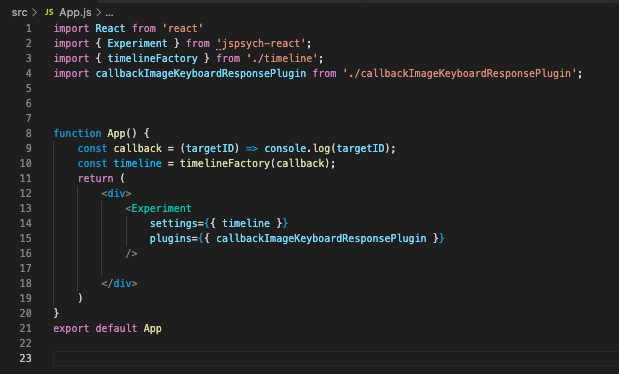This screenshot has height=374, width=619.
Task: Click timelineFactory in the import statement
Action: click(152, 58)
